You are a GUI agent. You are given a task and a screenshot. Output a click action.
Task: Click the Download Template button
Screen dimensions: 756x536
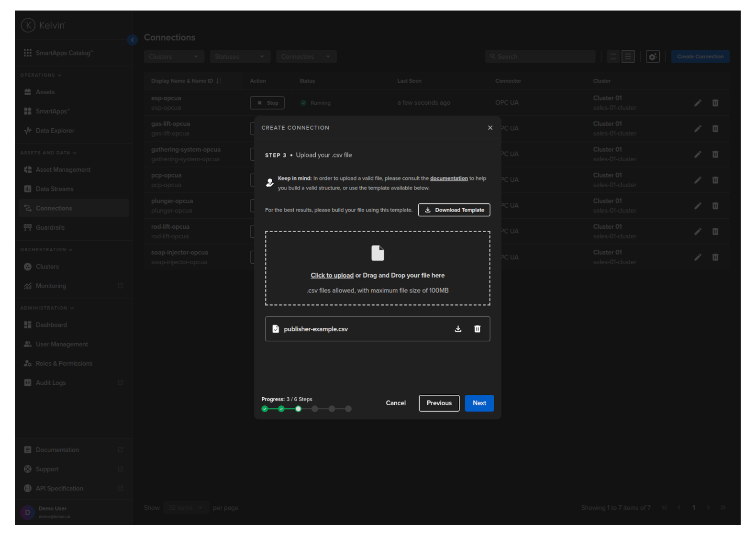coord(454,210)
